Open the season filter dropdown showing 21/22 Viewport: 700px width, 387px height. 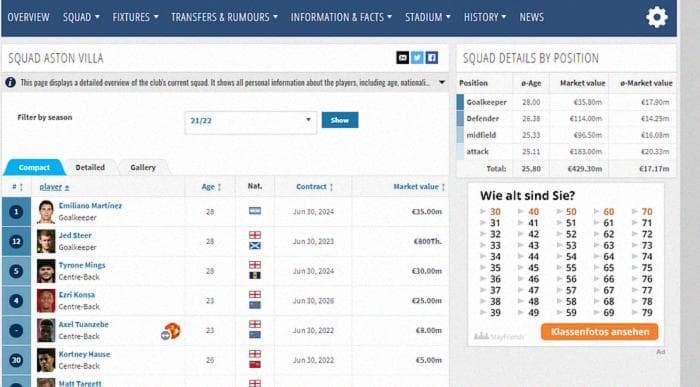pyautogui.click(x=250, y=121)
